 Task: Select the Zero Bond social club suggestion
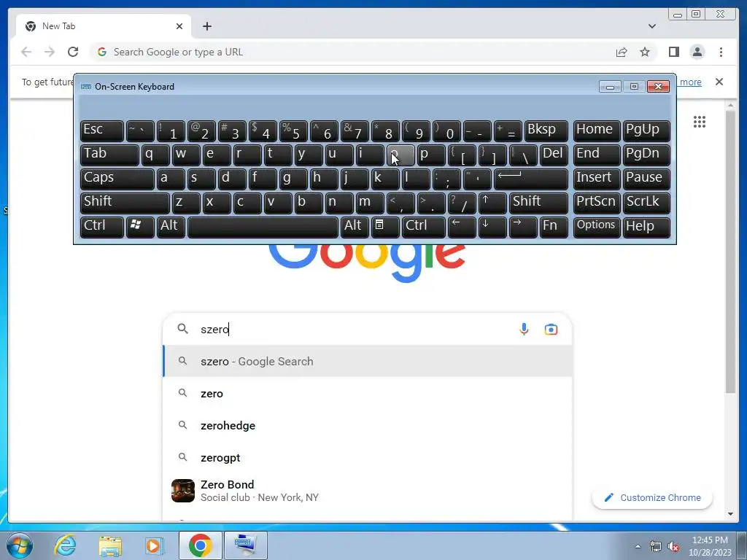(x=368, y=491)
